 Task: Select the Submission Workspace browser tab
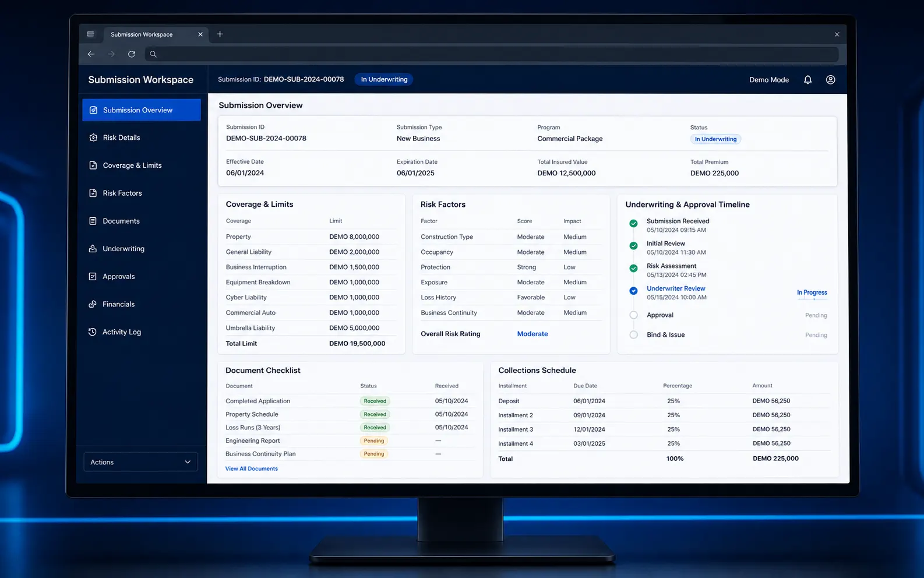pyautogui.click(x=155, y=34)
